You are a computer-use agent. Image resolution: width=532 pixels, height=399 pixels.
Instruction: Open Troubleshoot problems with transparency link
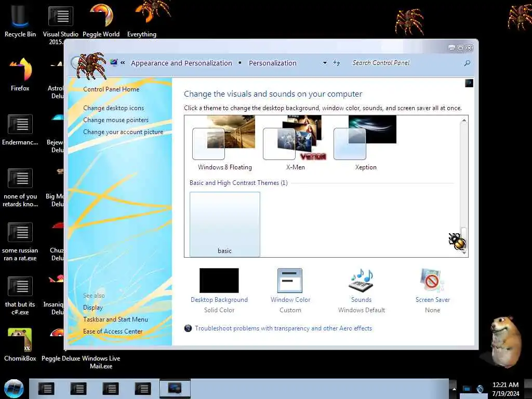coord(283,328)
